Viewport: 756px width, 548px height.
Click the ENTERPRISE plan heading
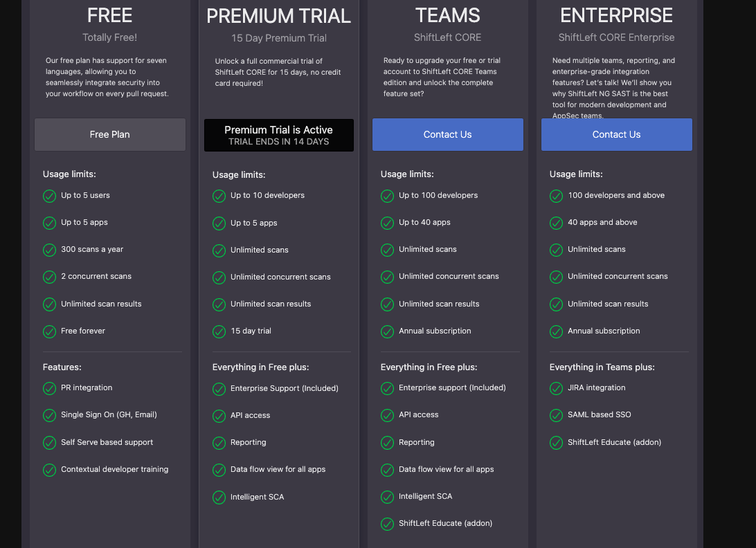click(x=616, y=15)
